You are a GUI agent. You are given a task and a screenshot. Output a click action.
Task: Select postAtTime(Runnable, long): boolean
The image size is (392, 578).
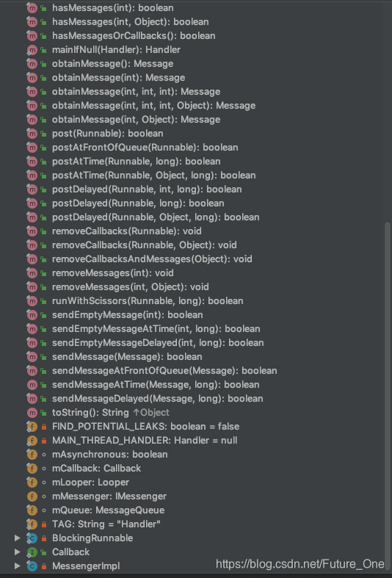click(x=137, y=162)
